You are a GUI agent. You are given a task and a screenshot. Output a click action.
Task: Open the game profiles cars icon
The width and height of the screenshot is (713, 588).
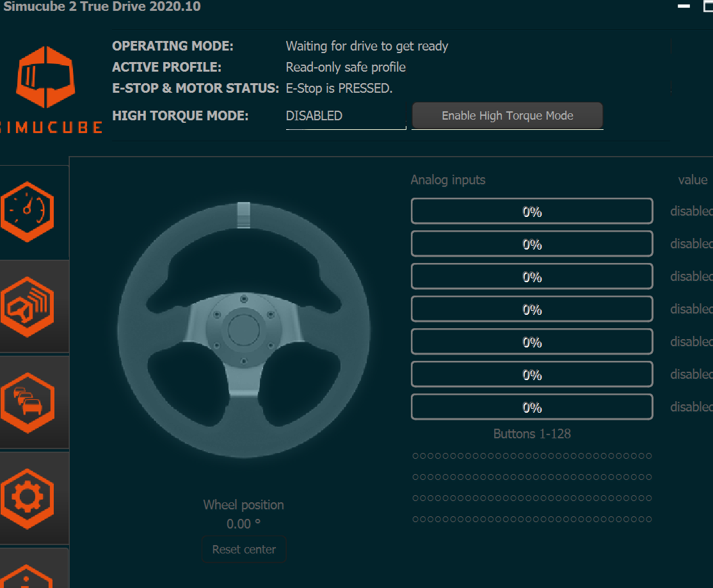(x=28, y=403)
